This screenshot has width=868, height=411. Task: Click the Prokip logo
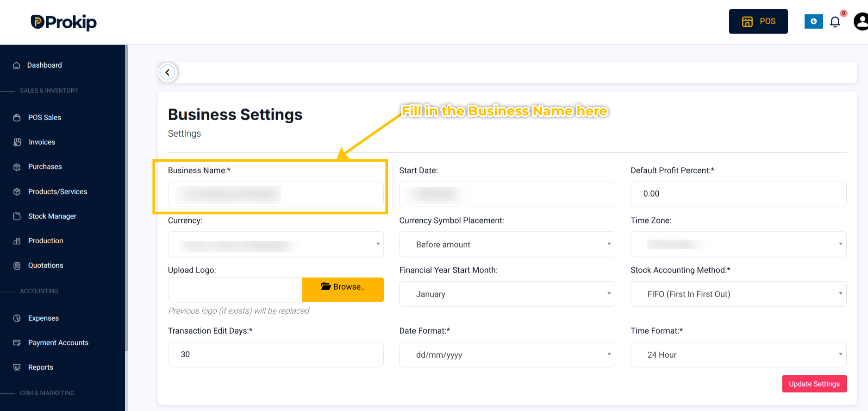tap(63, 22)
